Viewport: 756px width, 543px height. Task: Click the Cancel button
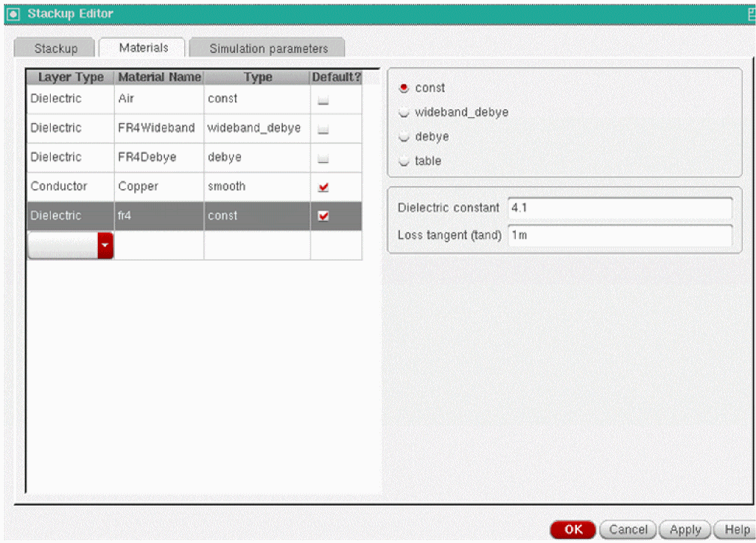(x=628, y=530)
